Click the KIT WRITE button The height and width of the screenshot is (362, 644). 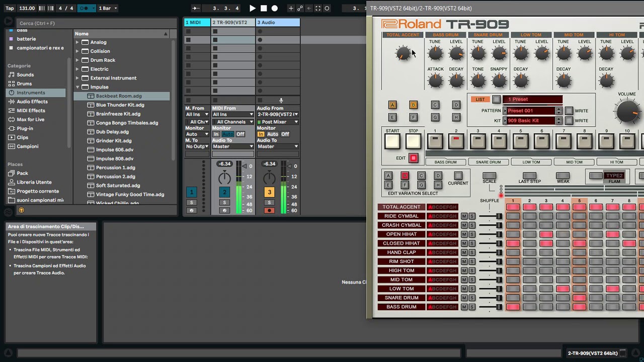[569, 121]
